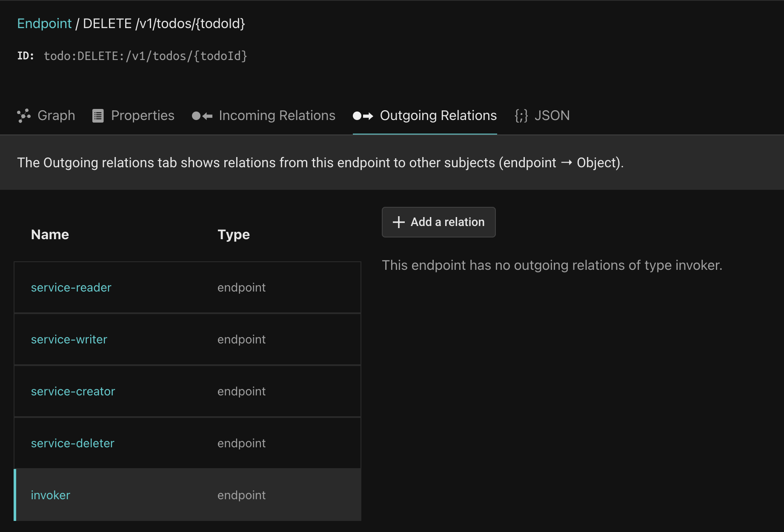
Task: Click the Incoming Relations arrow icon
Action: click(x=202, y=116)
